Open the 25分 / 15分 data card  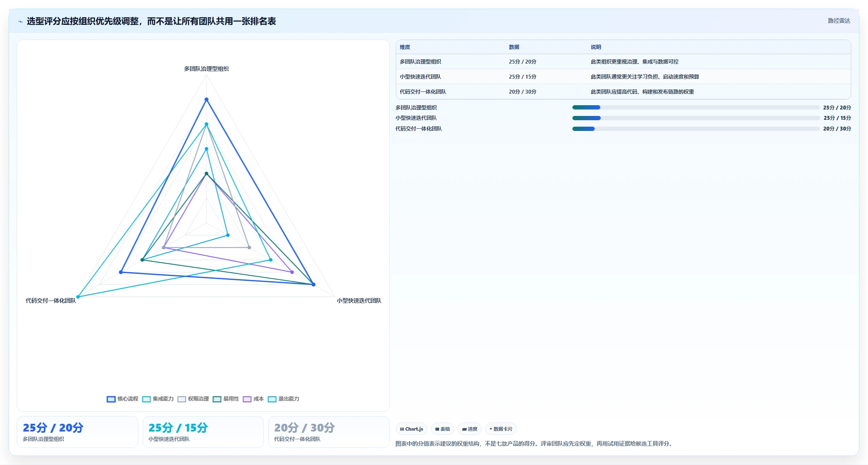click(203, 432)
